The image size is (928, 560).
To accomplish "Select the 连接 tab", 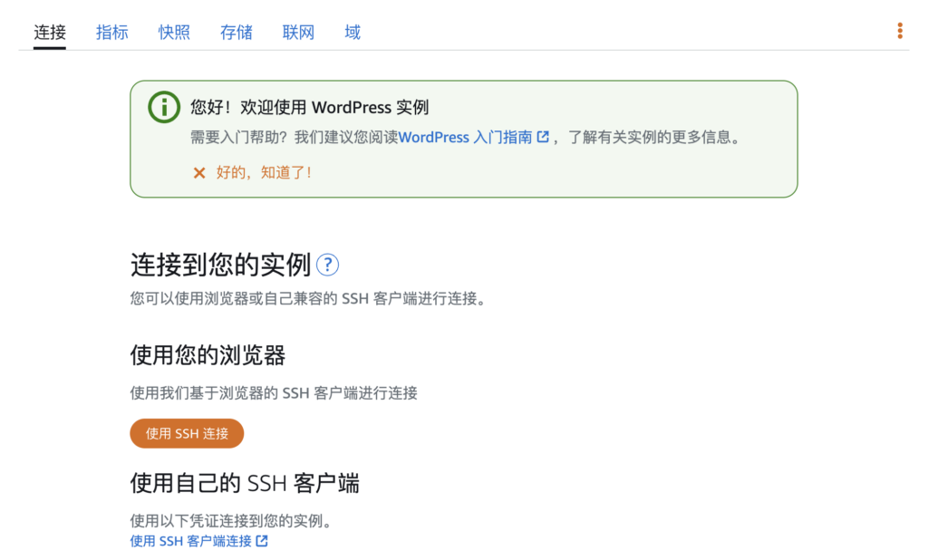I will (x=50, y=32).
